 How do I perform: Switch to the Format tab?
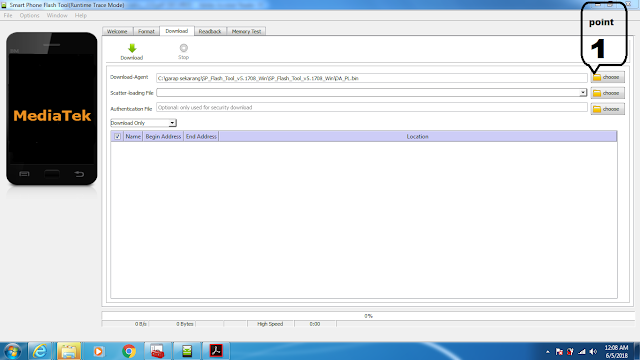click(x=146, y=31)
